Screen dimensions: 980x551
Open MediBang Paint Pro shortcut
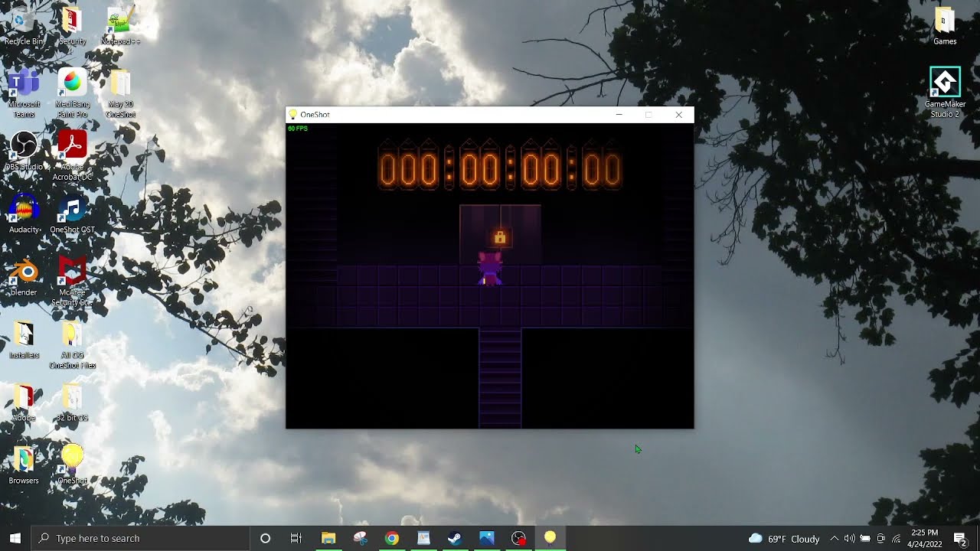(x=72, y=93)
